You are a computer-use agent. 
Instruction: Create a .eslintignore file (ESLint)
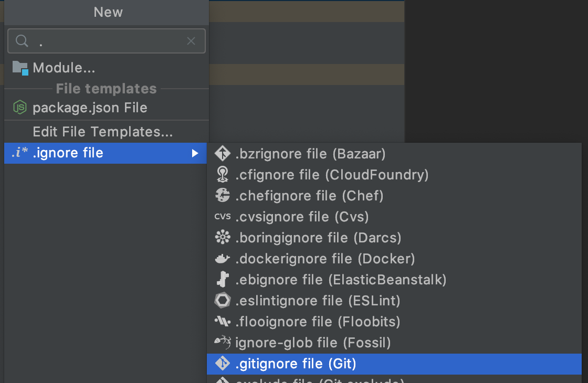pyautogui.click(x=394, y=301)
